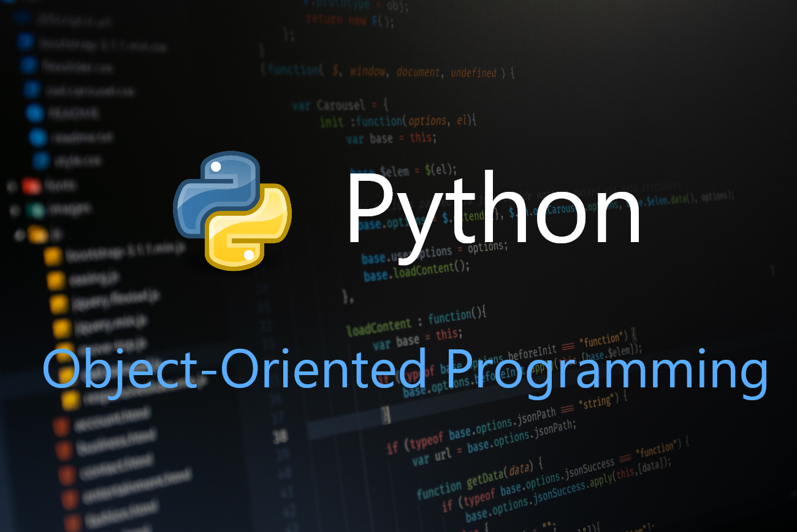The image size is (797, 532).
Task: Click the README file icon
Action: click(34, 113)
